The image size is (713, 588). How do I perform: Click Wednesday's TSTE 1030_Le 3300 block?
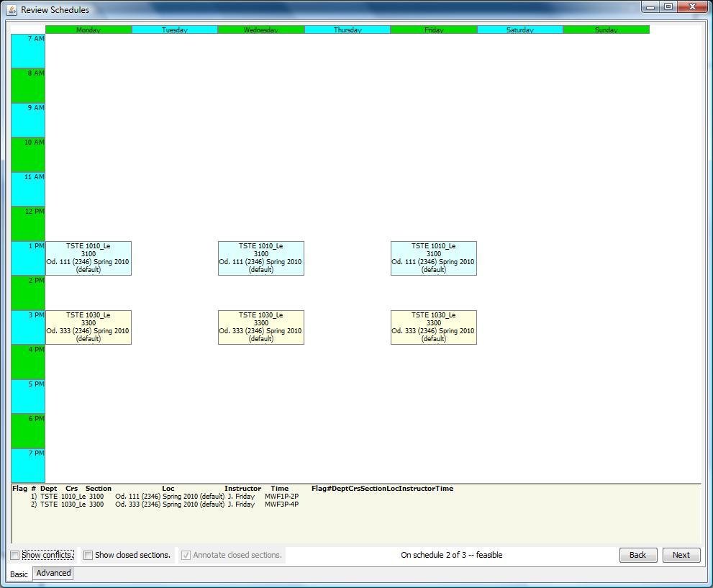coord(260,327)
